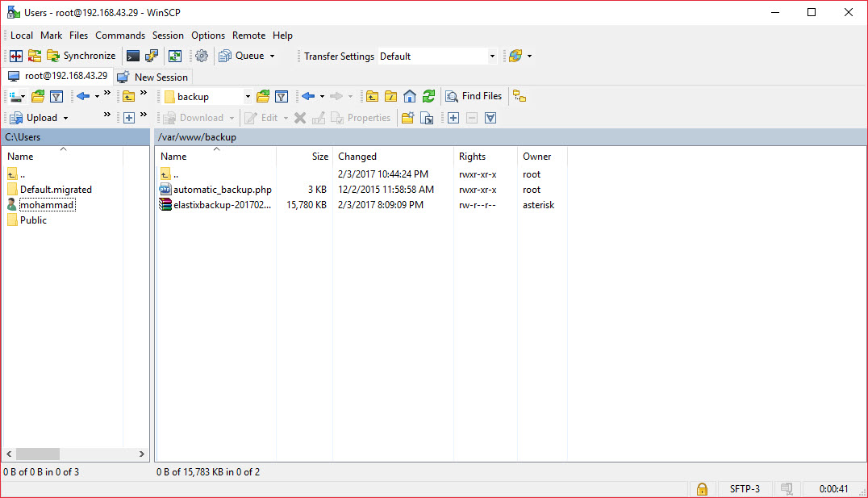Click the remote Select Files plus icon
Image resolution: width=868 pixels, height=498 pixels.
[x=453, y=118]
